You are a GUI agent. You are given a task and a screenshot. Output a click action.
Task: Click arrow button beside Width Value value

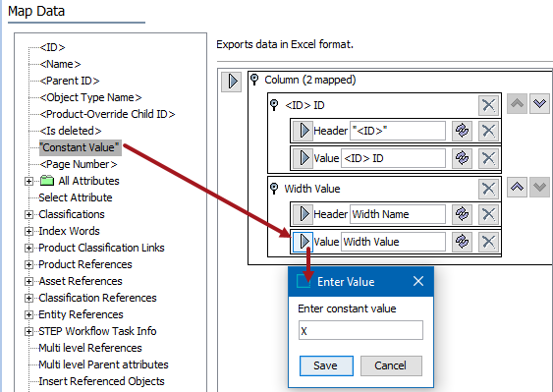(x=303, y=242)
